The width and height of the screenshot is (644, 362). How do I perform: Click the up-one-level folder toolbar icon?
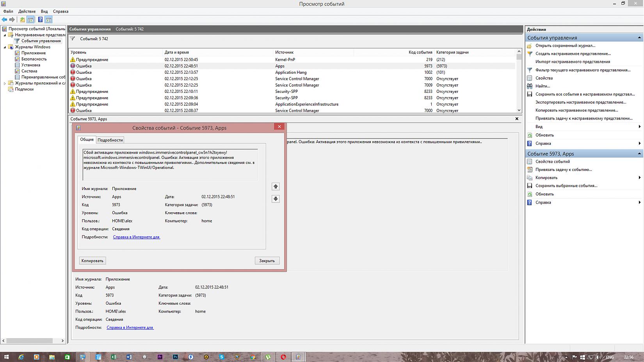click(x=22, y=20)
